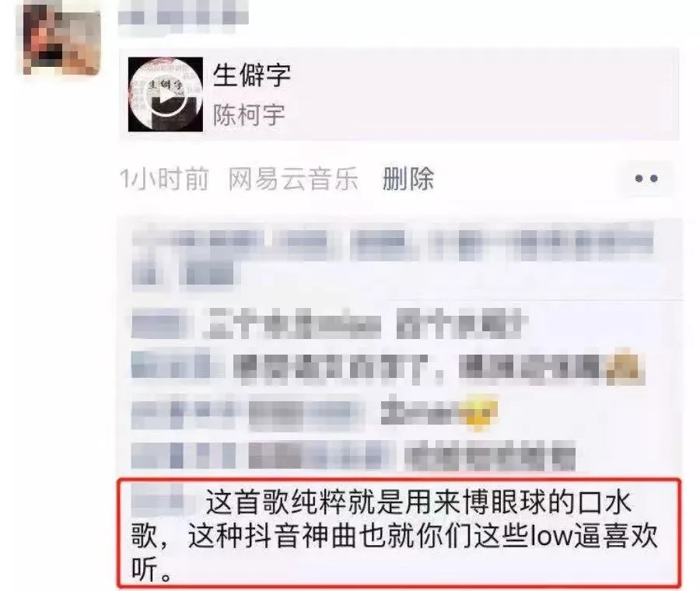Open the poster's blurred nickname
700x591 pixels.
tap(184, 17)
